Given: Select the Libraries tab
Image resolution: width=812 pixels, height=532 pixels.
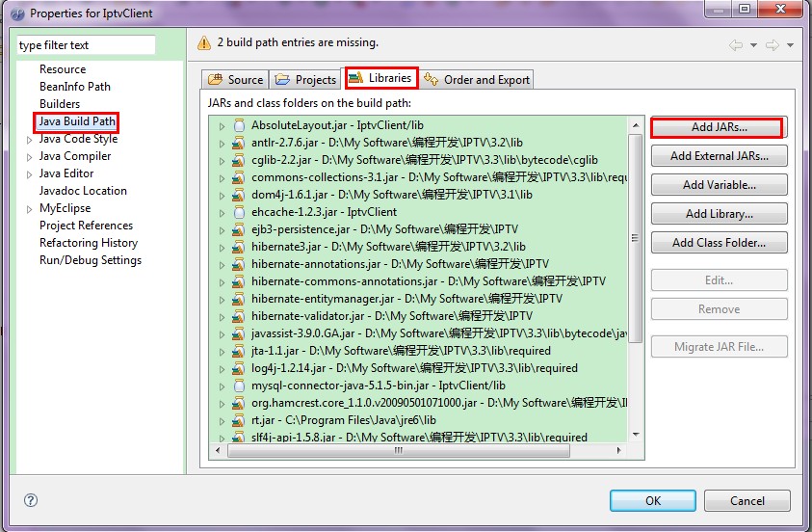Looking at the screenshot, I should point(381,78).
